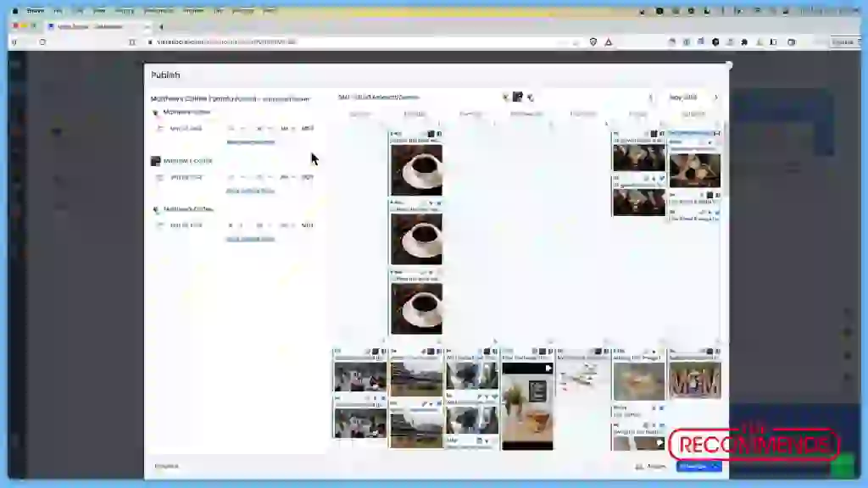
Task: Bookmark this page
Action: tap(131, 42)
